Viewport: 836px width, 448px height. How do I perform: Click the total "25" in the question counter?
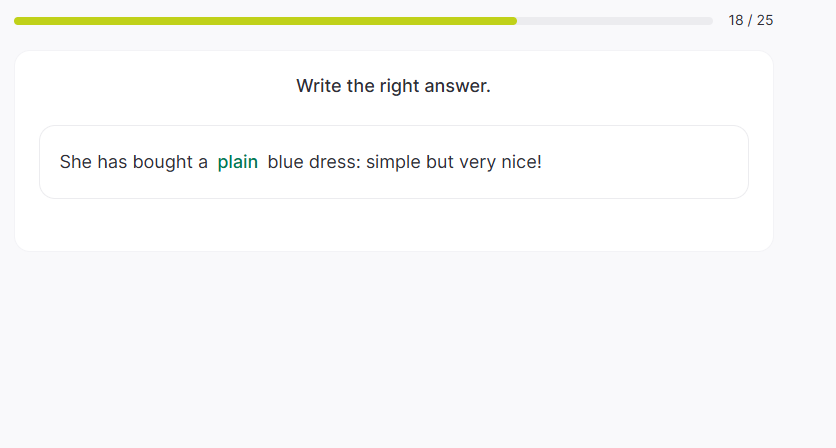(x=765, y=20)
